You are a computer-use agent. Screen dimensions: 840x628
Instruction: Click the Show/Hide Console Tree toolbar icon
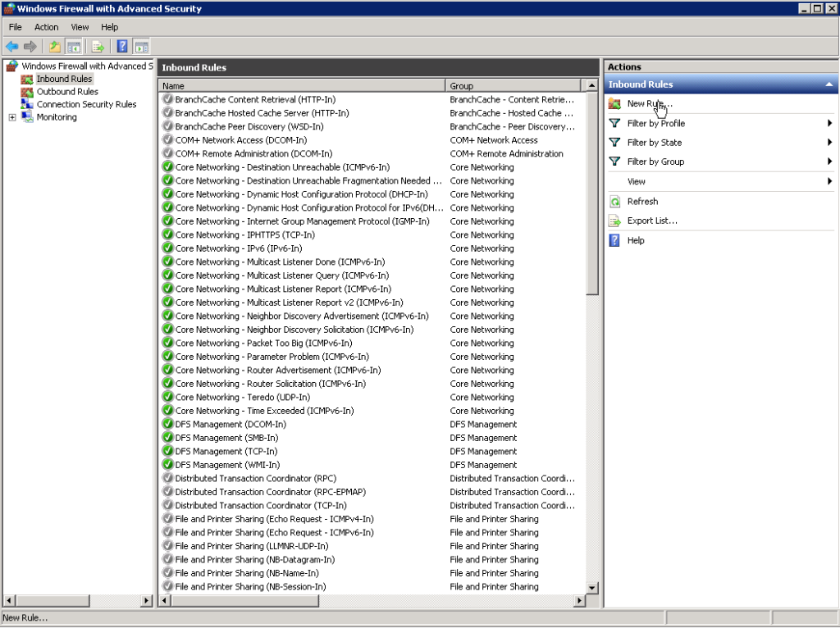(x=75, y=46)
